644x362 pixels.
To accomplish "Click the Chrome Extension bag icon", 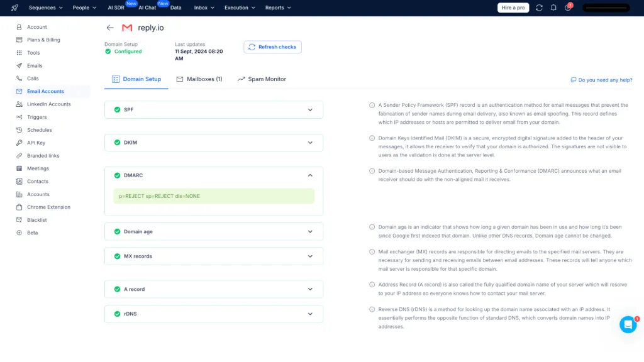I will [19, 207].
